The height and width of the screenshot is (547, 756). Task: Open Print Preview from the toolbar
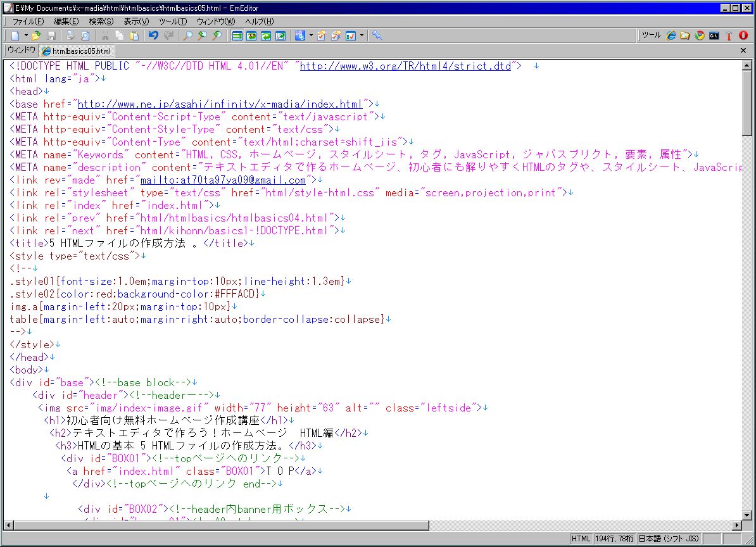85,35
